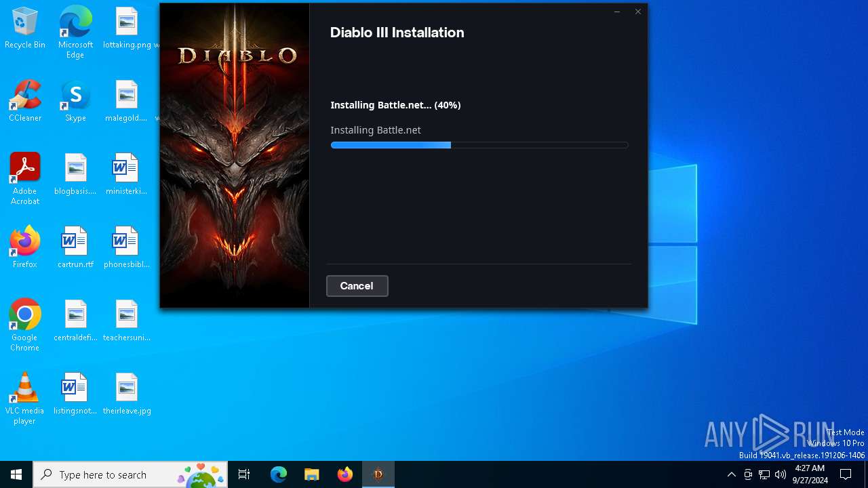
Task: Launch Edge from the taskbar
Action: 279,474
